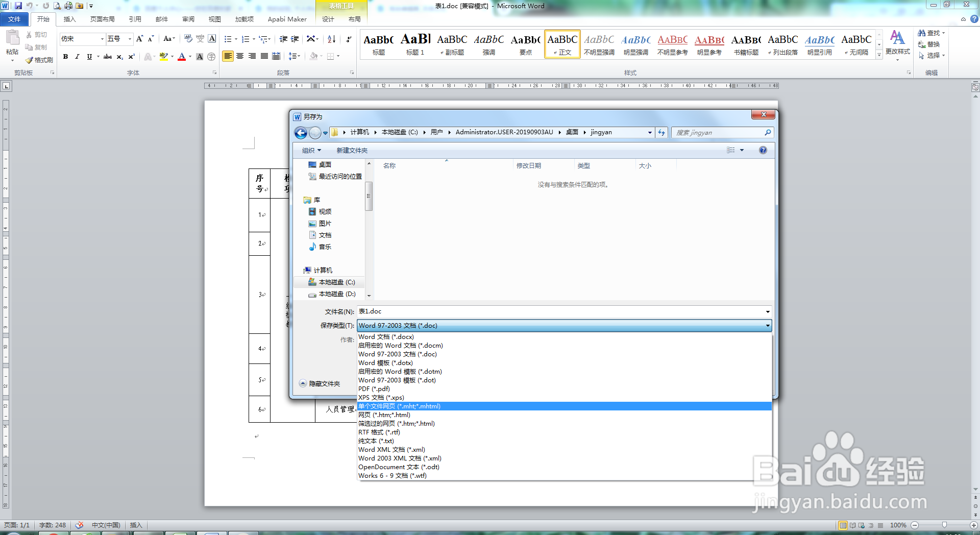Align text right in paragraph group
The width and height of the screenshot is (980, 535).
pos(252,56)
